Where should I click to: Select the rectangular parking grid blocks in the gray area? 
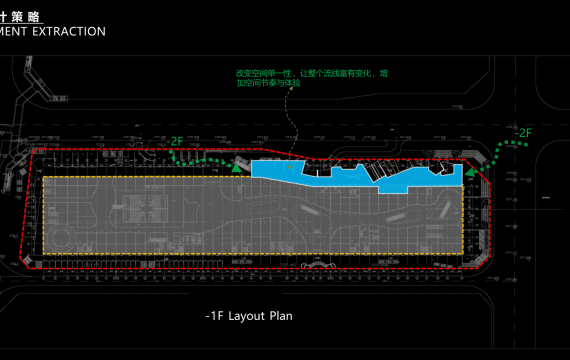click(145, 208)
